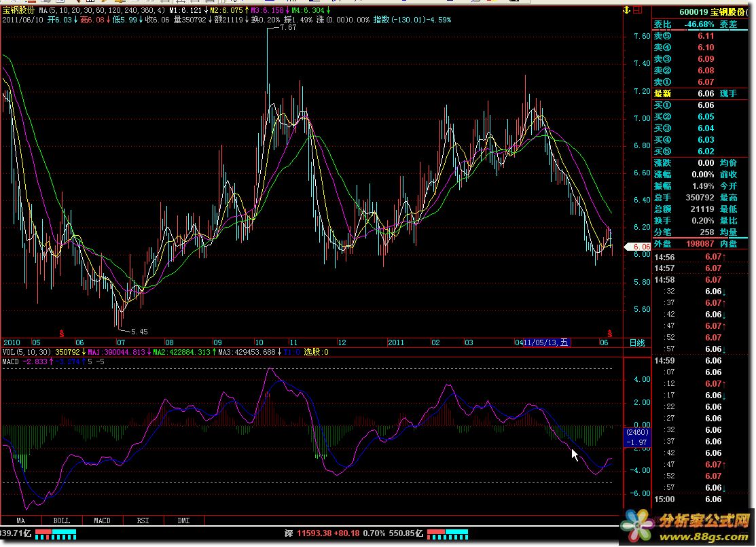Image resolution: width=756 pixels, height=547 pixels.
Task: Click the red-cyan strength bars beside 550.85亿
Action: click(x=448, y=535)
